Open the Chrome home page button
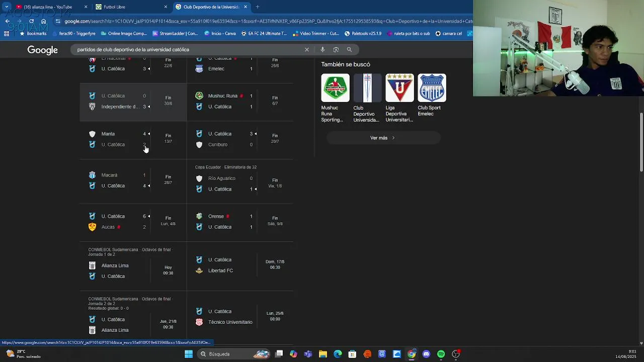Screen dimensions: 644x362 (x=43, y=21)
